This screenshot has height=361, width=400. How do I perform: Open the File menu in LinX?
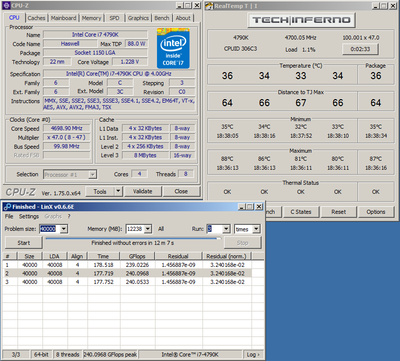[x=9, y=216]
